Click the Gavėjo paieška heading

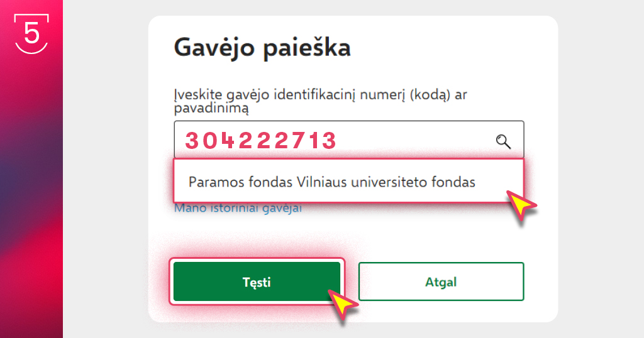pos(262,48)
